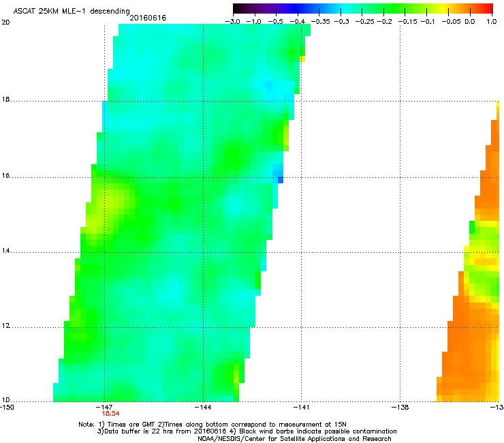Click the colorbar label -0.4
The image size is (504, 443).
click(x=298, y=22)
